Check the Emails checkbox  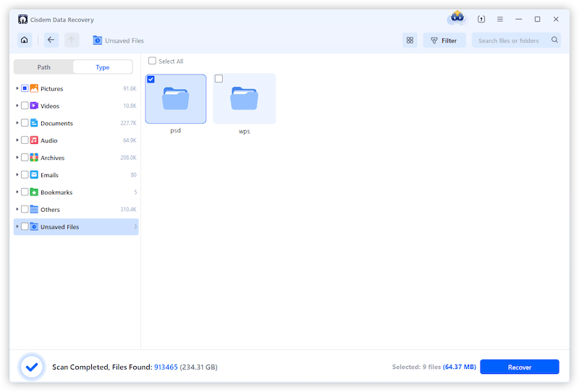[x=25, y=174]
